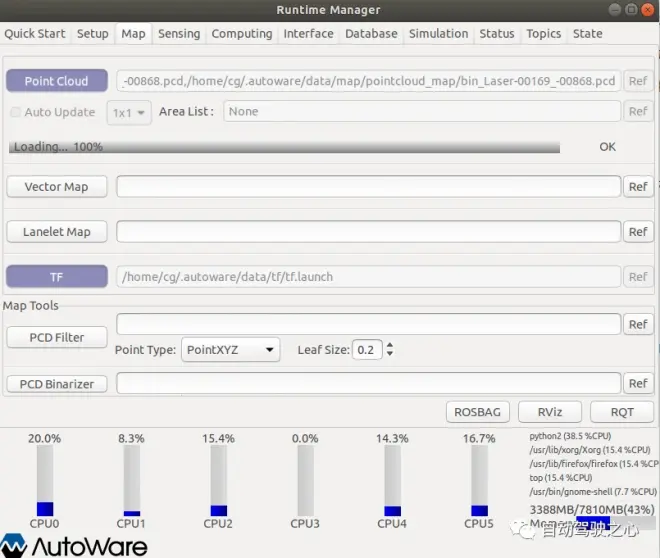The width and height of the screenshot is (660, 558).
Task: Click Ref next to Point Cloud path
Action: click(x=638, y=81)
